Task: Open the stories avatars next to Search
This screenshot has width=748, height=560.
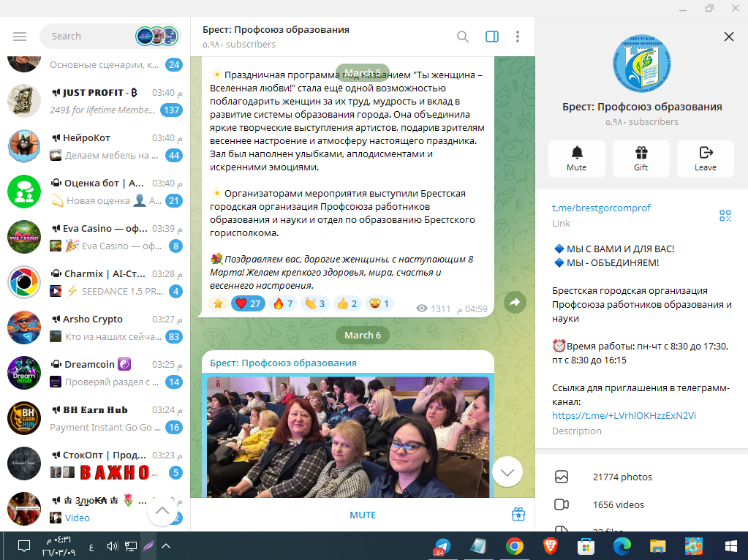Action: [157, 37]
